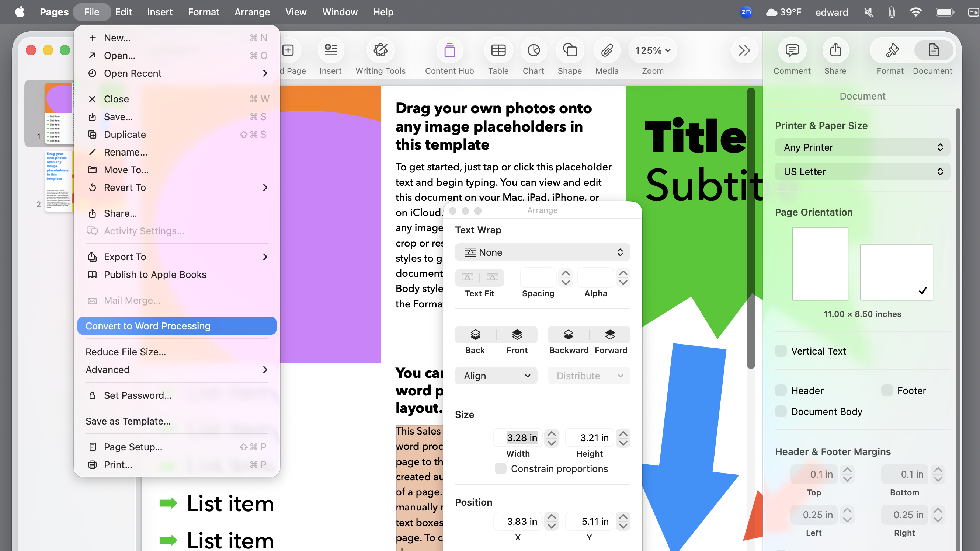Choose Convert to Word Processing
The width and height of the screenshot is (980, 551).
pos(177,326)
